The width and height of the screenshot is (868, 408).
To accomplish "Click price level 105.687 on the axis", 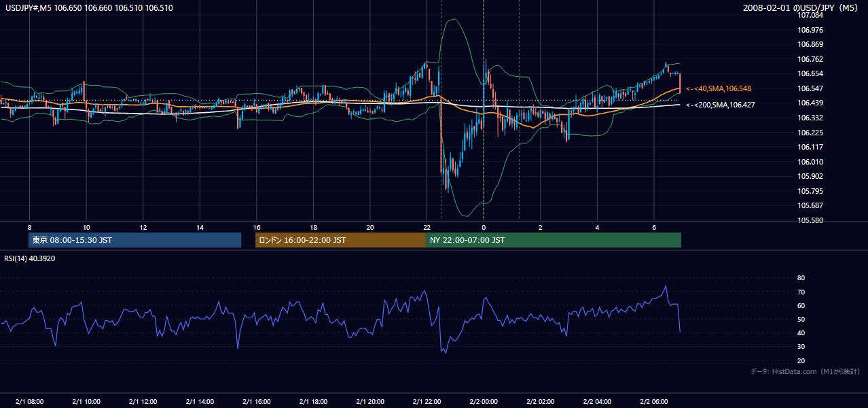I will [x=810, y=205].
